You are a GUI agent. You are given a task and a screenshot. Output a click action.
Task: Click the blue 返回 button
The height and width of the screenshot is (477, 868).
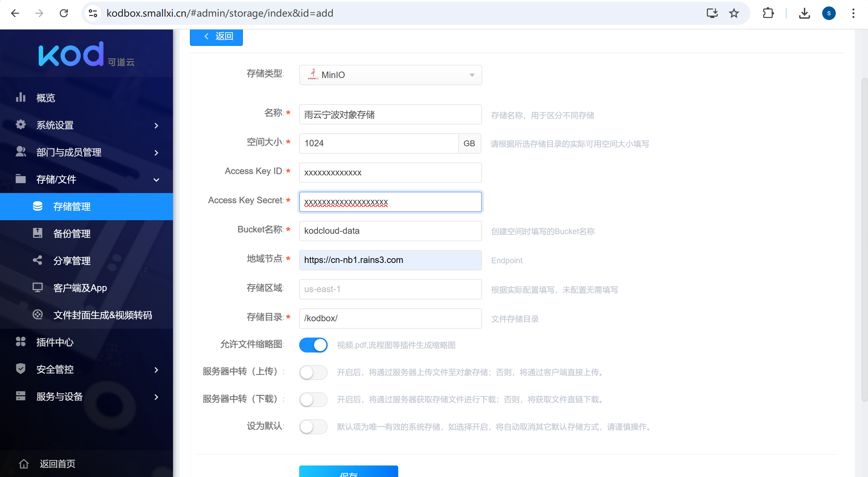[216, 37]
